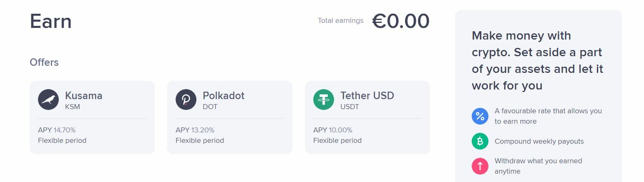Screen dimensions: 644x182
Task: Click the pink upward arrow withdraw icon
Action: [x=480, y=166]
